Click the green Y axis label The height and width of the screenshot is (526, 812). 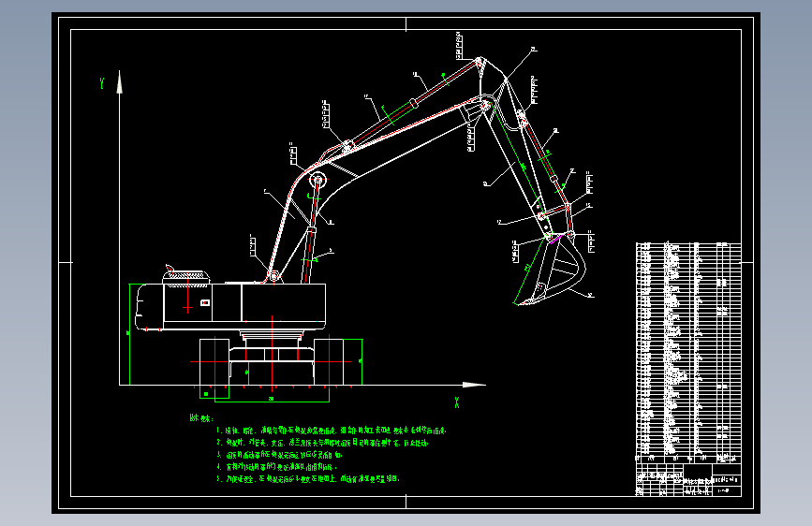(x=102, y=83)
